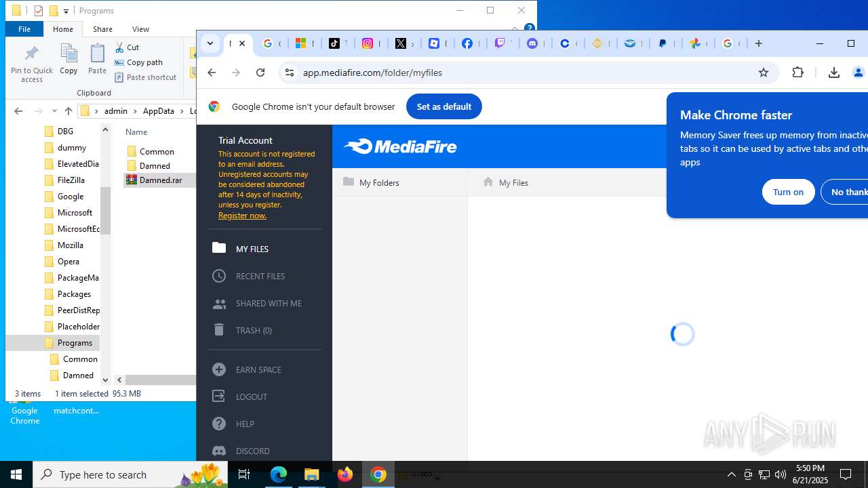This screenshot has width=868, height=488.
Task: Click Properties checkmark icon in title bar
Action: coord(39,11)
